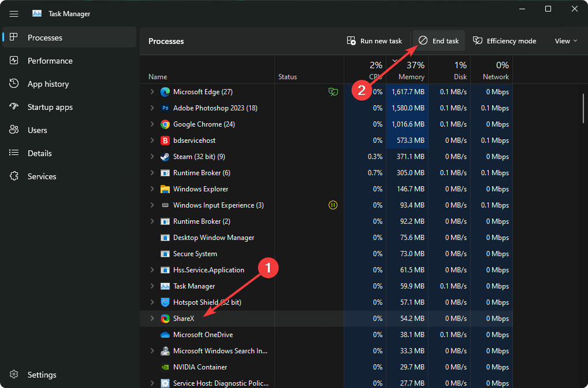Viewport: 588px width, 388px height.
Task: Click the Hotspot Shield icon
Action: [x=165, y=302]
